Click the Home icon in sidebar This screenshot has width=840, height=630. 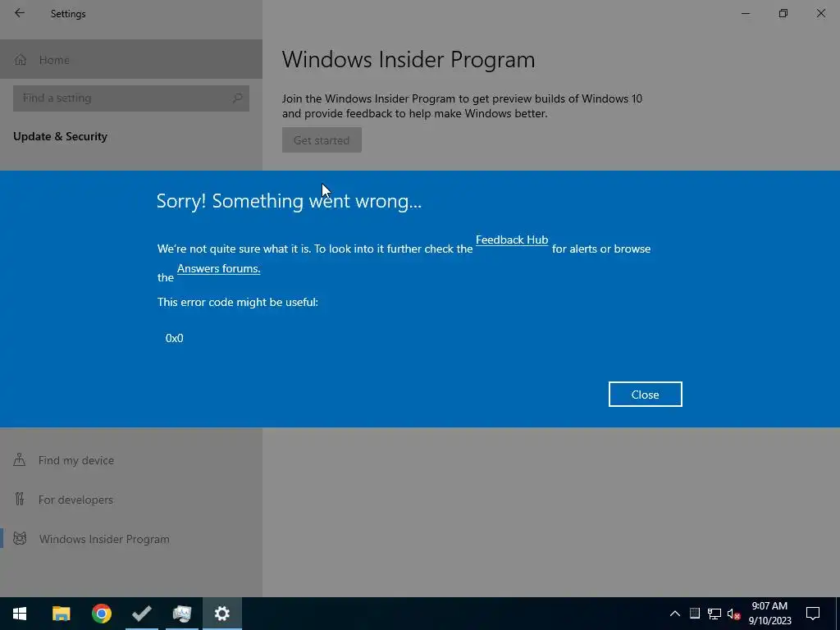click(21, 59)
